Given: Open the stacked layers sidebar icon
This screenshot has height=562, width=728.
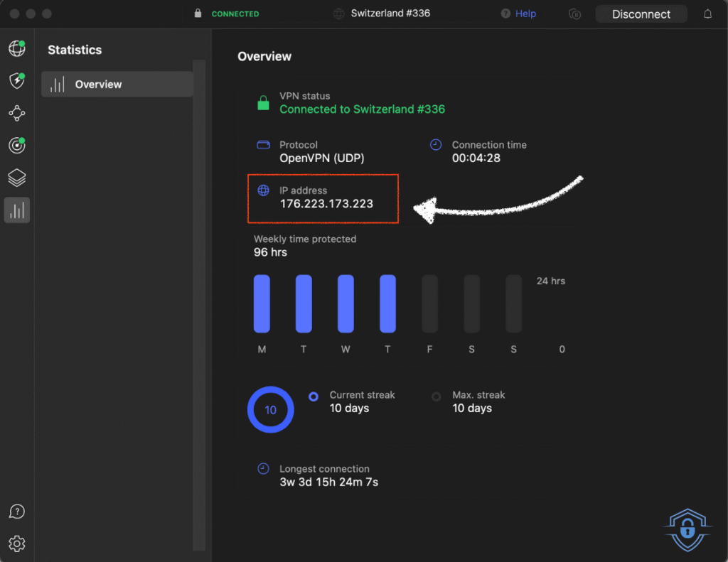Looking at the screenshot, I should (x=17, y=178).
